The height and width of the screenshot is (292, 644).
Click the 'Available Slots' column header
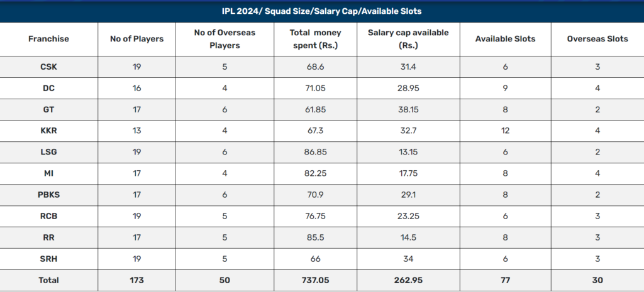pyautogui.click(x=505, y=39)
